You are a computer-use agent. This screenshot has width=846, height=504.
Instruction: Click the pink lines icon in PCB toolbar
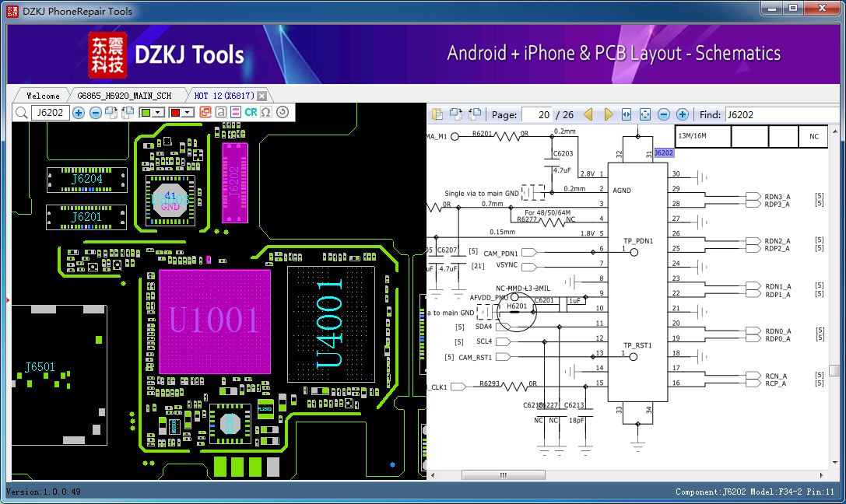236,112
